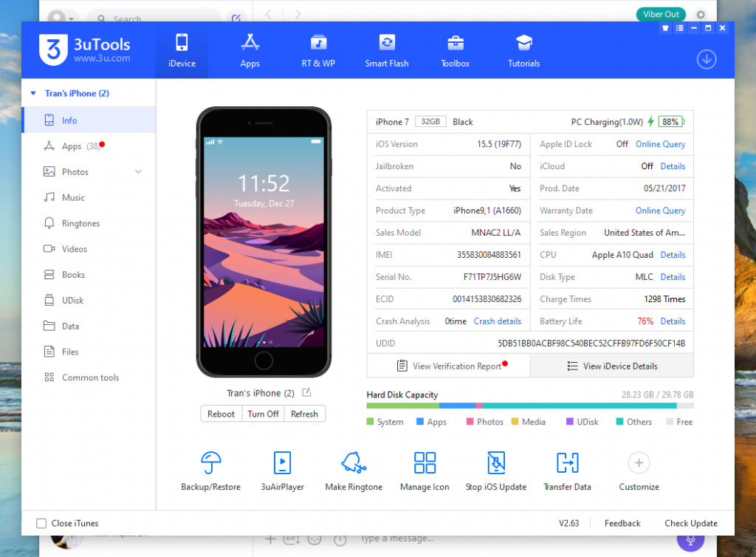Click View Verification Report
The width and height of the screenshot is (756, 557).
448,366
